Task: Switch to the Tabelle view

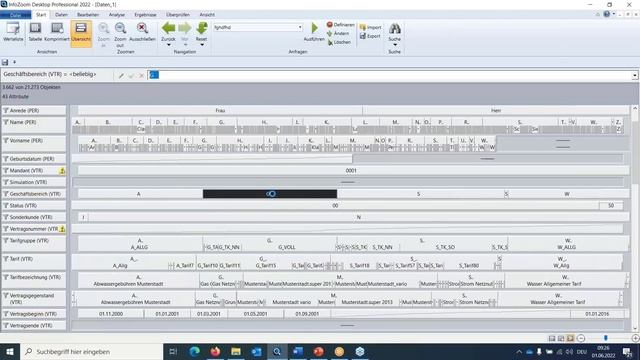Action: [x=35, y=32]
